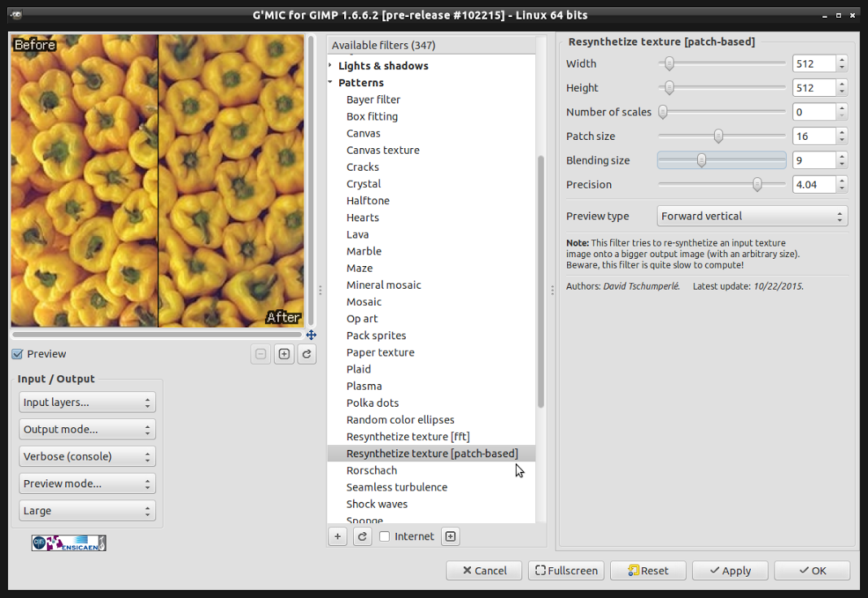Click the Patch size slider handle

pyautogui.click(x=718, y=136)
